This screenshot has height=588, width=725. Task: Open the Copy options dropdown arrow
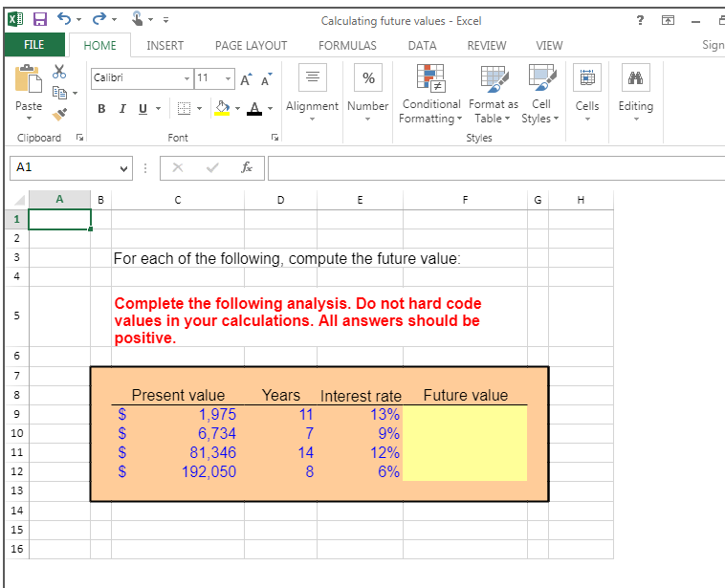click(x=75, y=94)
